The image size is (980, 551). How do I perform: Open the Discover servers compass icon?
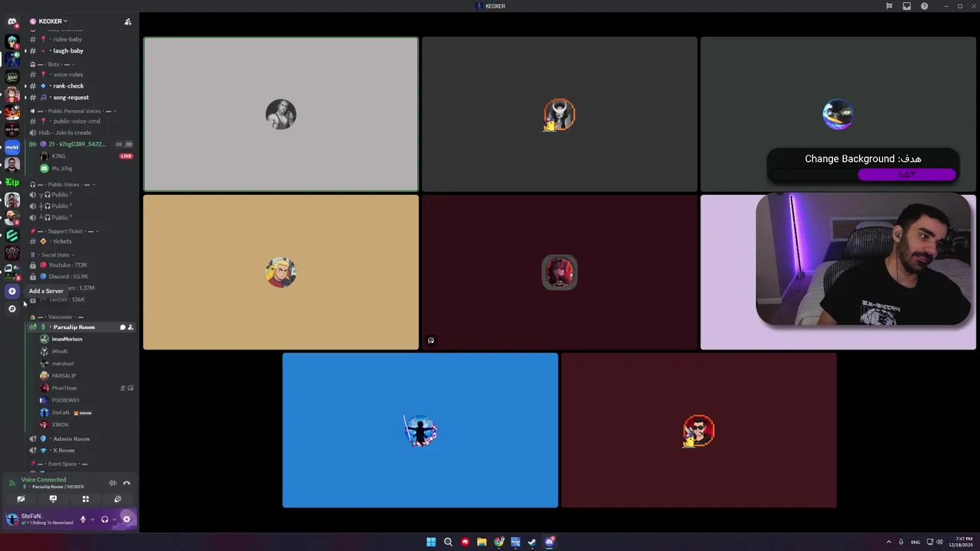pos(11,308)
